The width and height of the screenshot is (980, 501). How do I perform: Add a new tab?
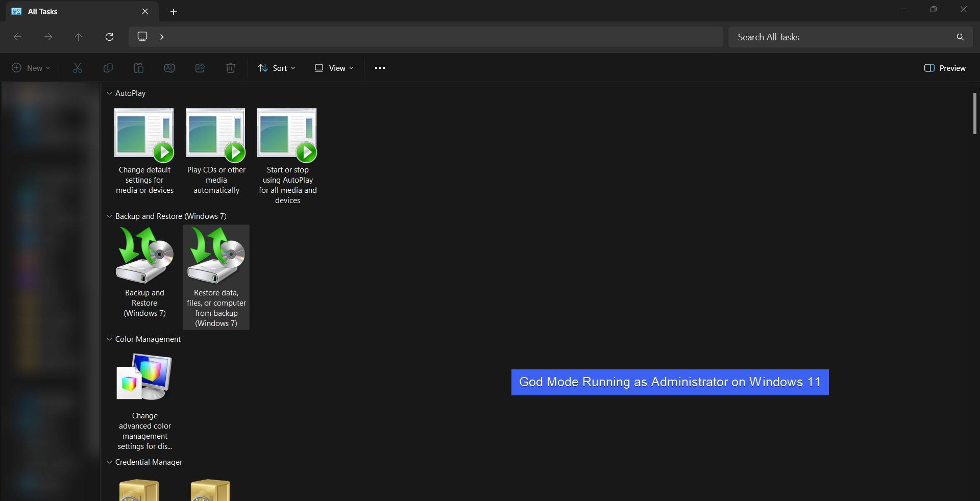click(174, 11)
